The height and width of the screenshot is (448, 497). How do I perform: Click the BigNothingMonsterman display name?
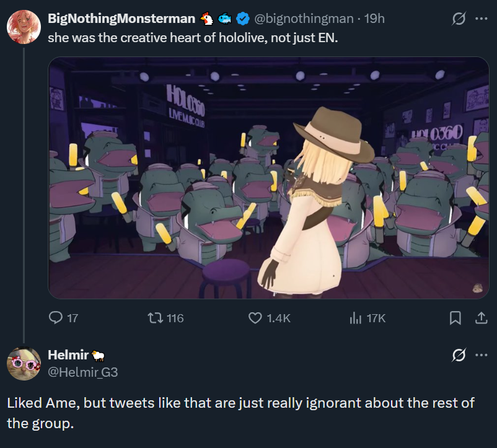121,19
